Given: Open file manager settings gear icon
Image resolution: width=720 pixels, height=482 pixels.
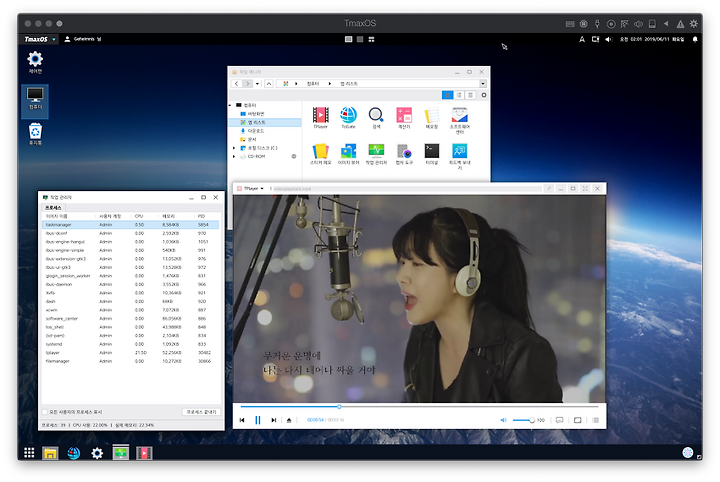Looking at the screenshot, I should (484, 95).
